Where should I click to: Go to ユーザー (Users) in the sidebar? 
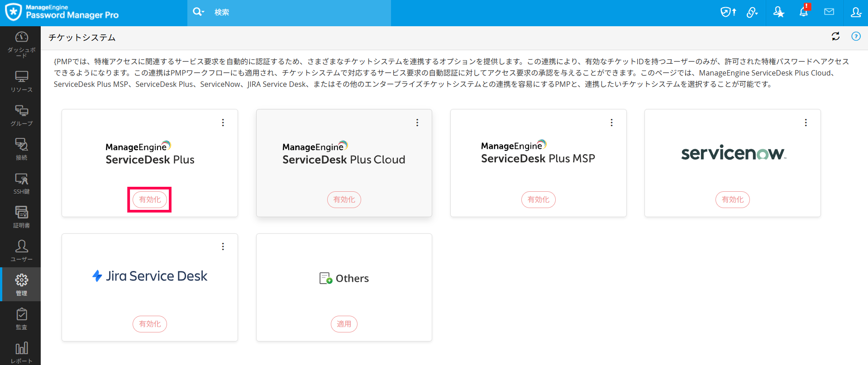coord(21,251)
